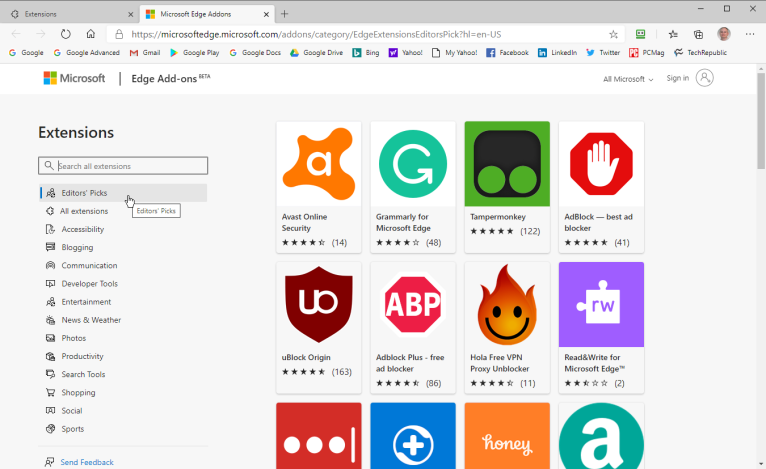Open the Grammarly for Microsoft Edge icon
The height and width of the screenshot is (469, 766).
413,164
